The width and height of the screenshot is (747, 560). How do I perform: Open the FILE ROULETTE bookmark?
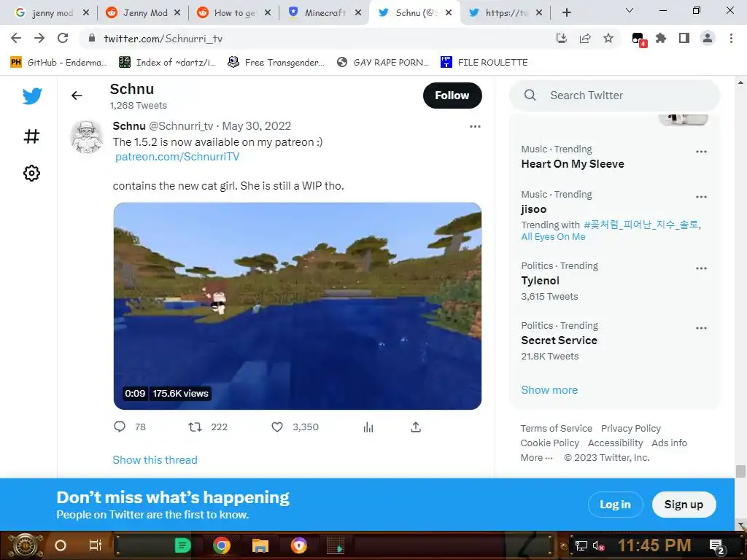[484, 63]
